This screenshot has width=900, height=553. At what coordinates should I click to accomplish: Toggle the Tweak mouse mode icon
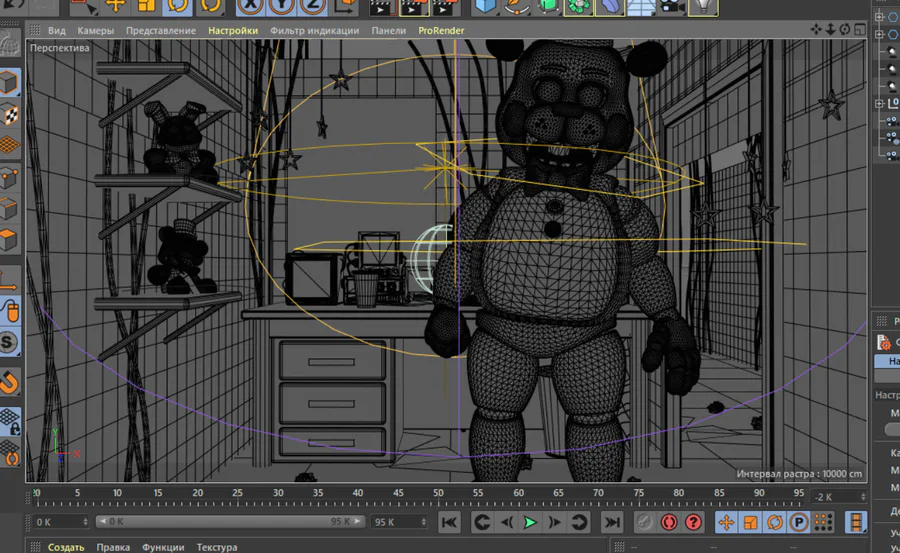tap(9, 311)
